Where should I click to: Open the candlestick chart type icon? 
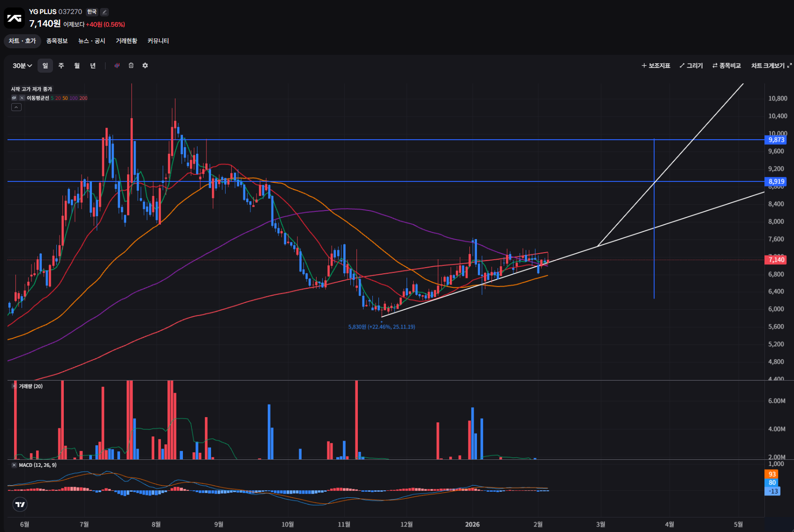tap(117, 66)
